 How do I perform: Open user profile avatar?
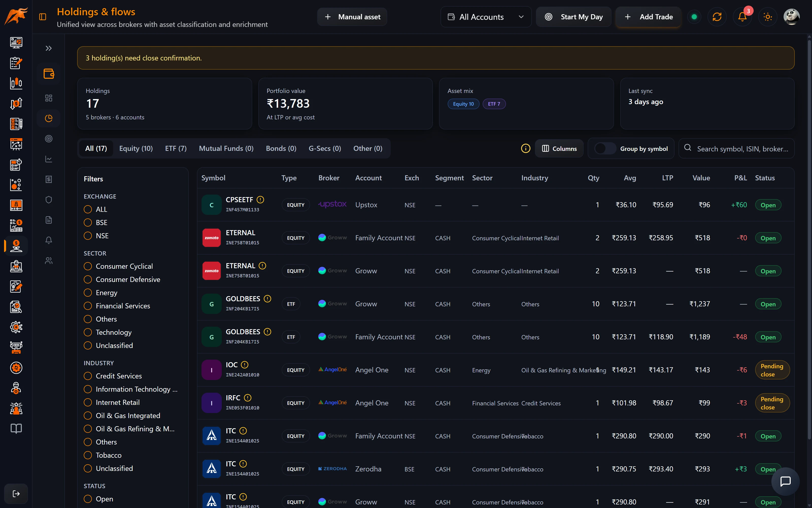(791, 17)
